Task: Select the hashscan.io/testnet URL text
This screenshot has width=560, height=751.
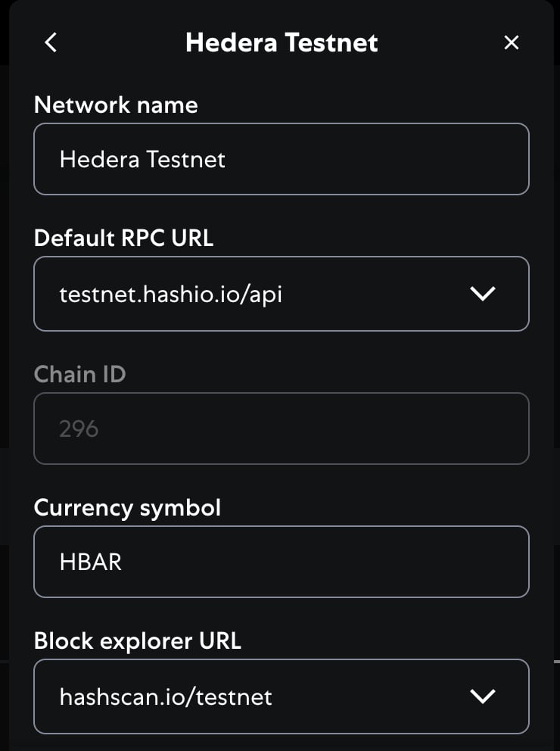Action: (x=166, y=697)
